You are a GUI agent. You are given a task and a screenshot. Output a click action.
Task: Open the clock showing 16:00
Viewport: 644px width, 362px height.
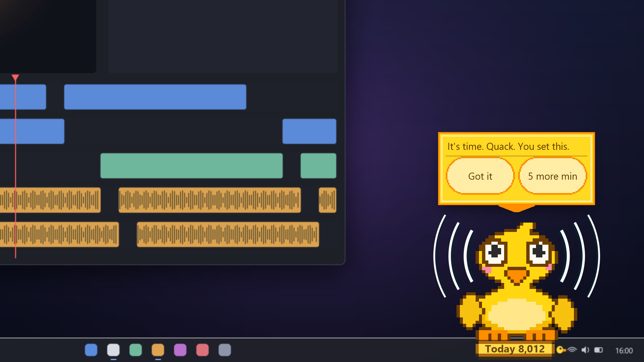click(624, 351)
